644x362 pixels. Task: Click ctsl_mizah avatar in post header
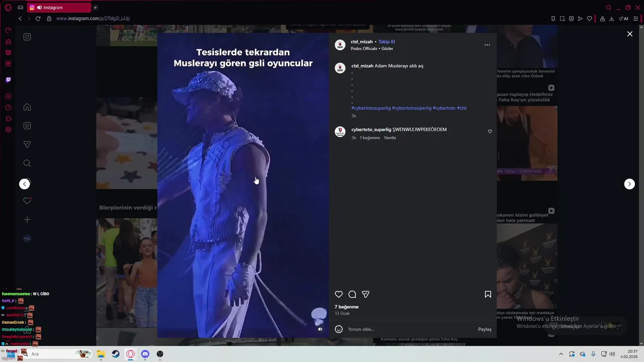click(x=340, y=45)
